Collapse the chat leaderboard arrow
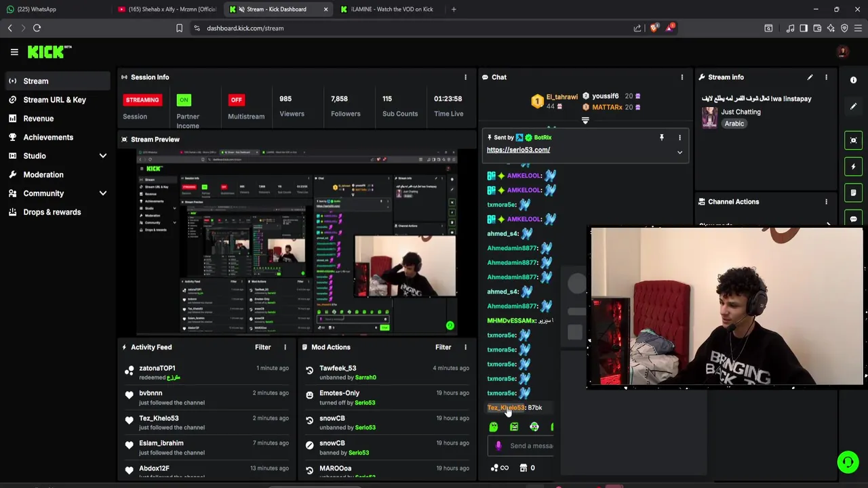This screenshot has width=868, height=488. point(585,121)
